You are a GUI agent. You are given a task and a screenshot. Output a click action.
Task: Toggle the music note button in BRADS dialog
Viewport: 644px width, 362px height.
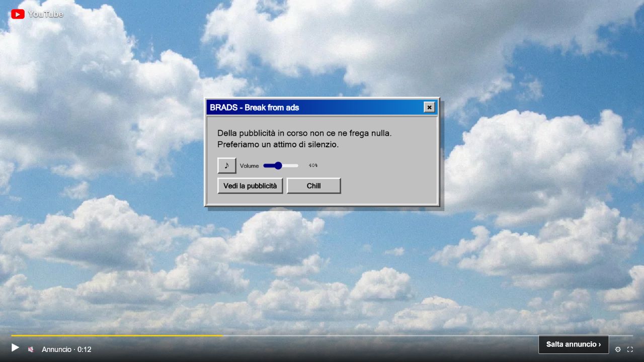tap(227, 165)
